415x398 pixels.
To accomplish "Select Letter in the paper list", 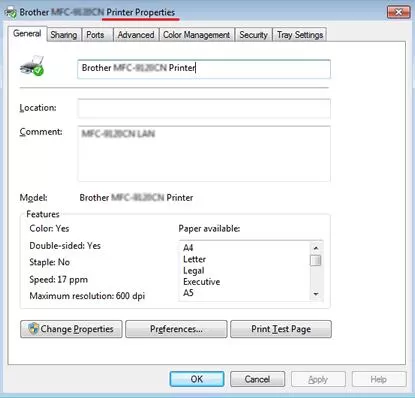I will pos(194,259).
